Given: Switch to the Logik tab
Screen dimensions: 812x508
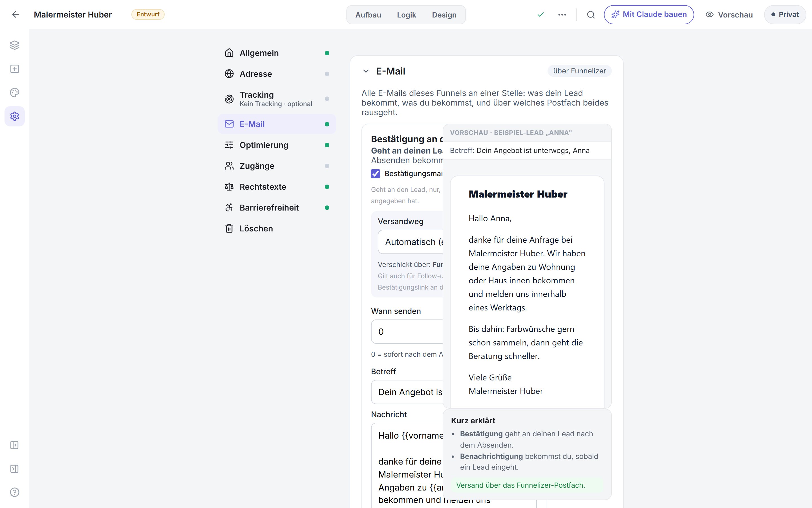Looking at the screenshot, I should click(406, 15).
